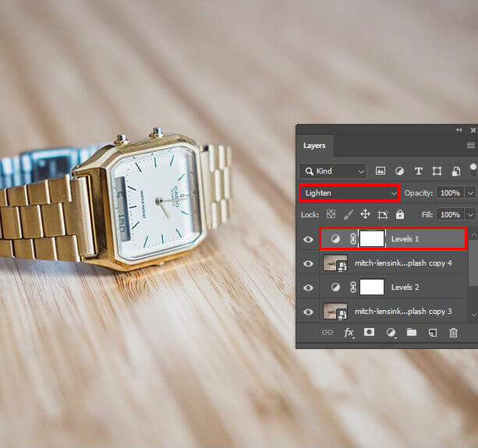Viewport: 478px width, 448px height.
Task: Toggle visibility of Levels 2 layer
Action: click(x=308, y=287)
